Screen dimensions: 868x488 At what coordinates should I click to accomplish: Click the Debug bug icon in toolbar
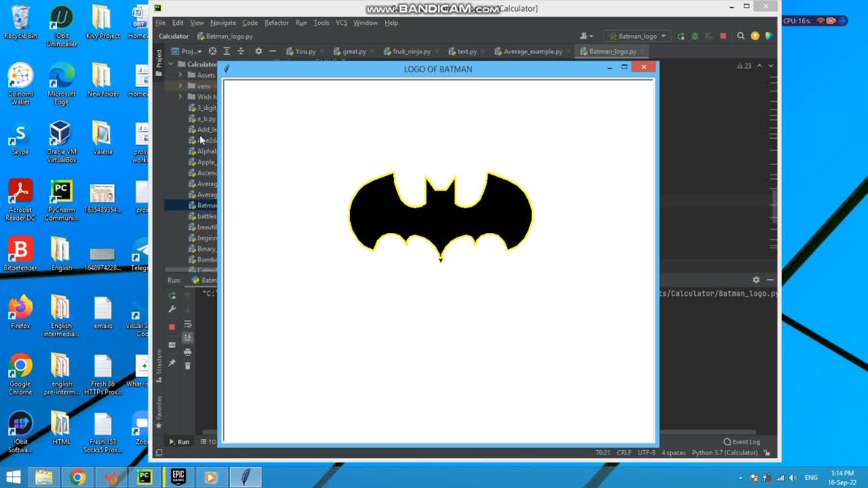click(694, 36)
